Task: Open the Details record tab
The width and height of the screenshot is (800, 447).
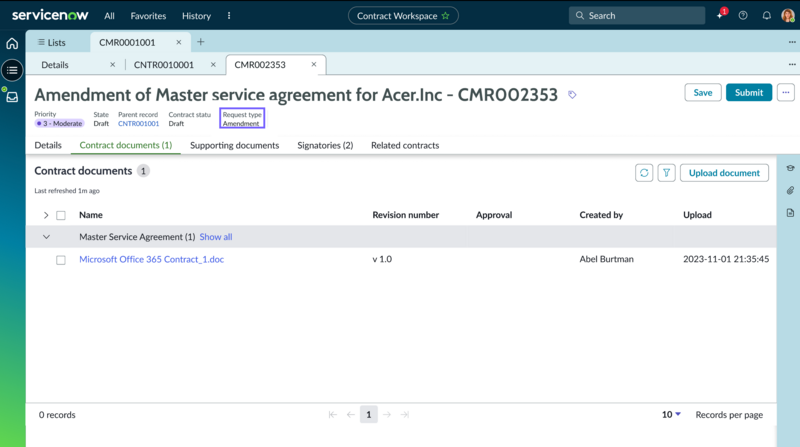Action: pyautogui.click(x=48, y=145)
